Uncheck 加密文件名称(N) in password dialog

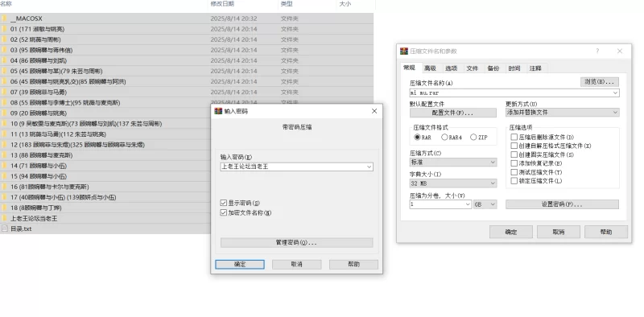pyautogui.click(x=224, y=212)
